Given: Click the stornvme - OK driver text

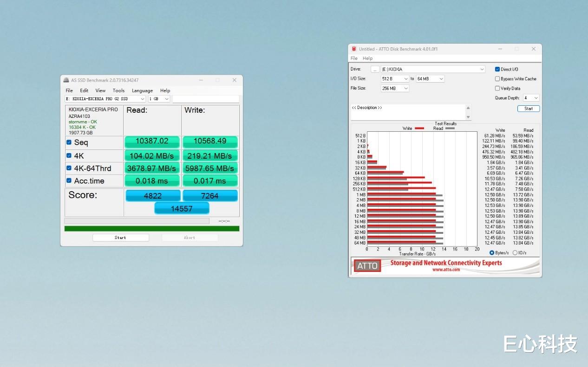Looking at the screenshot, I should click(83, 122).
